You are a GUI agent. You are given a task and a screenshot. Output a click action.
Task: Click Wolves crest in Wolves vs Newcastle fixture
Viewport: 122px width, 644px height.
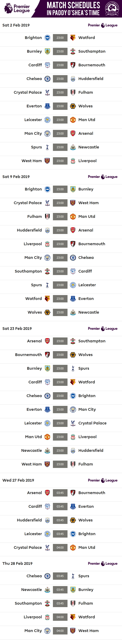[47, 312]
